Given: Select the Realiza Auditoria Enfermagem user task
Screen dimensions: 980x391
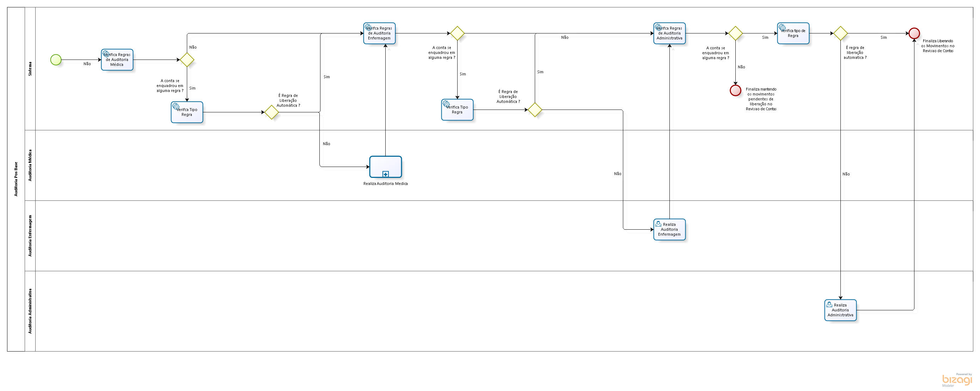Looking at the screenshot, I should pyautogui.click(x=669, y=230).
